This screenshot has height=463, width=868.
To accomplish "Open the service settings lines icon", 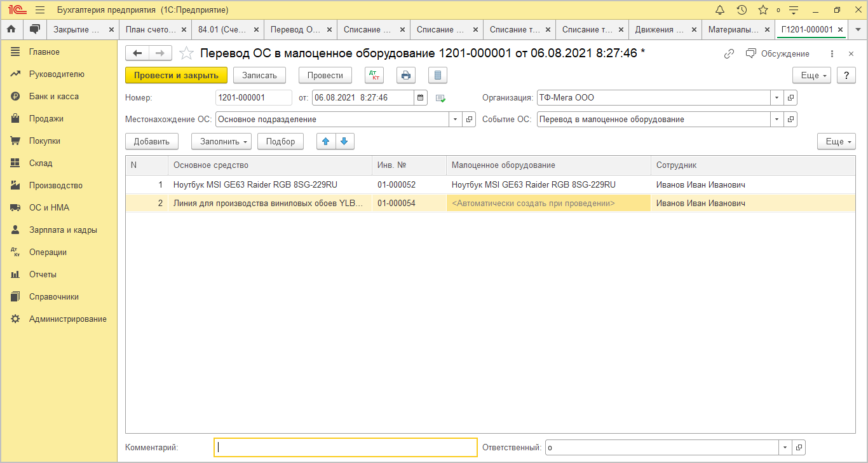I will pos(793,10).
